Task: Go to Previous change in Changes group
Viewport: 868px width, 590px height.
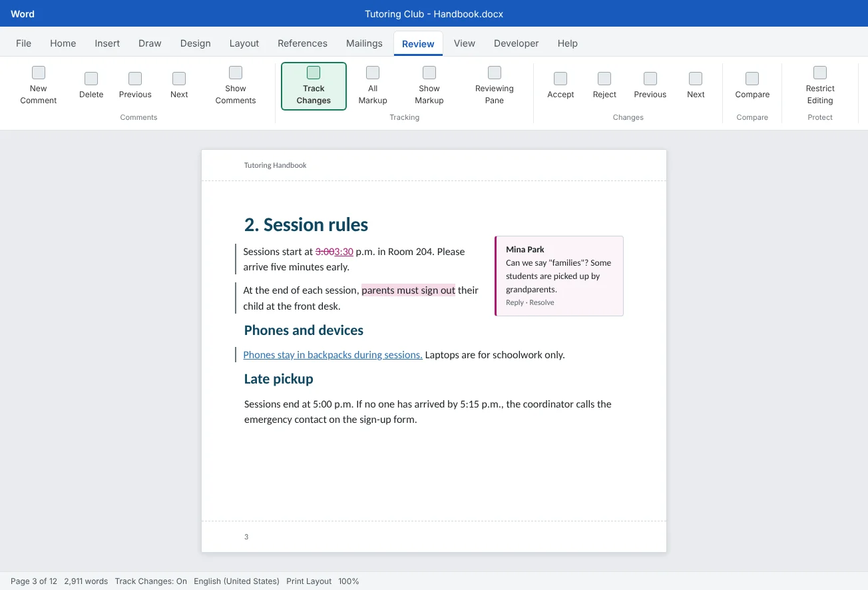Action: tap(650, 86)
